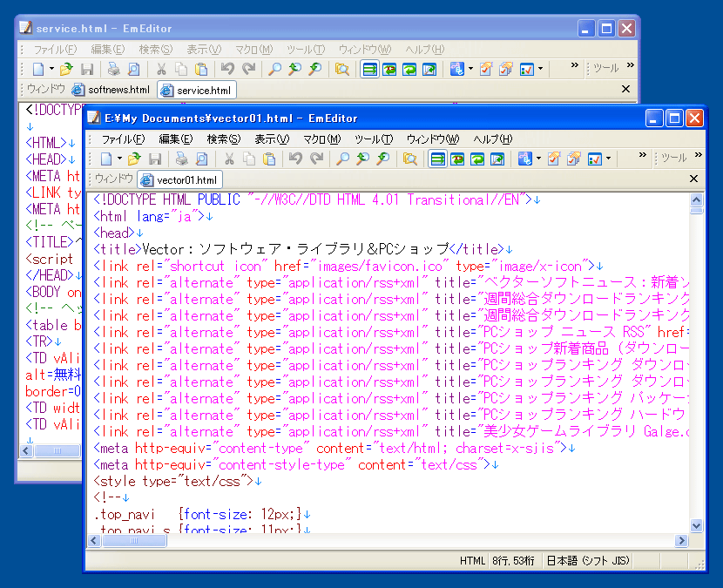Click checkmark chart icon in vector01.html window

point(594,159)
